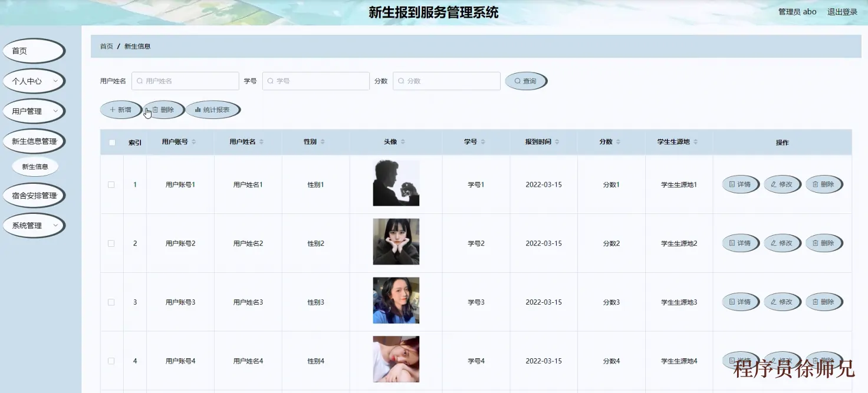Open 详情 for 用户账号3 row

tap(741, 302)
